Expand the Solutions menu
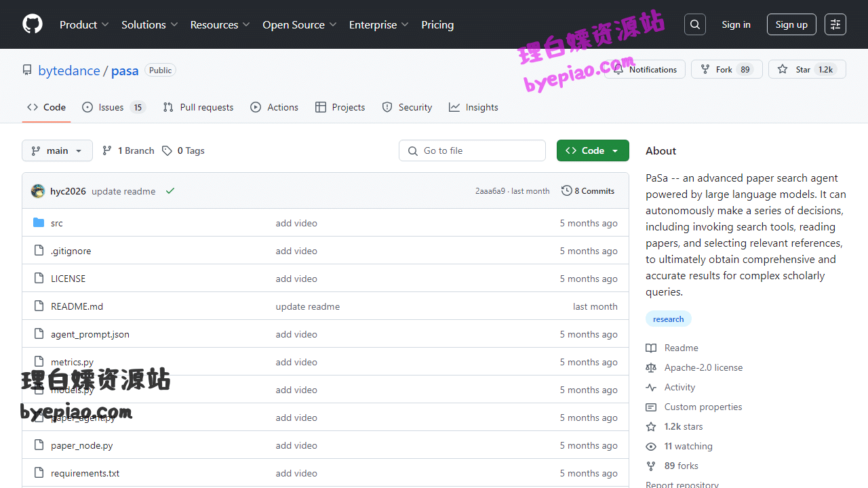 point(150,24)
